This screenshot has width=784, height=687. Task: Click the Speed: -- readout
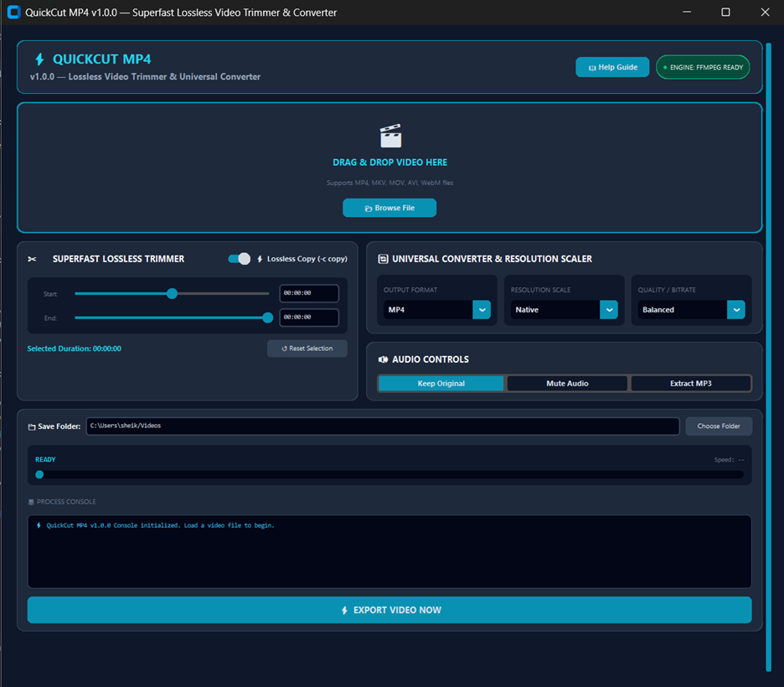pos(729,460)
